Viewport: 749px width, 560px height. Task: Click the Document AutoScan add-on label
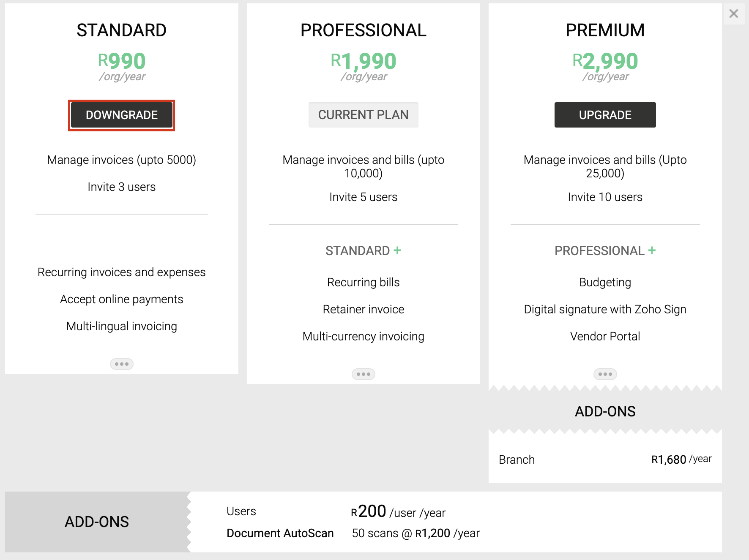pyautogui.click(x=280, y=533)
